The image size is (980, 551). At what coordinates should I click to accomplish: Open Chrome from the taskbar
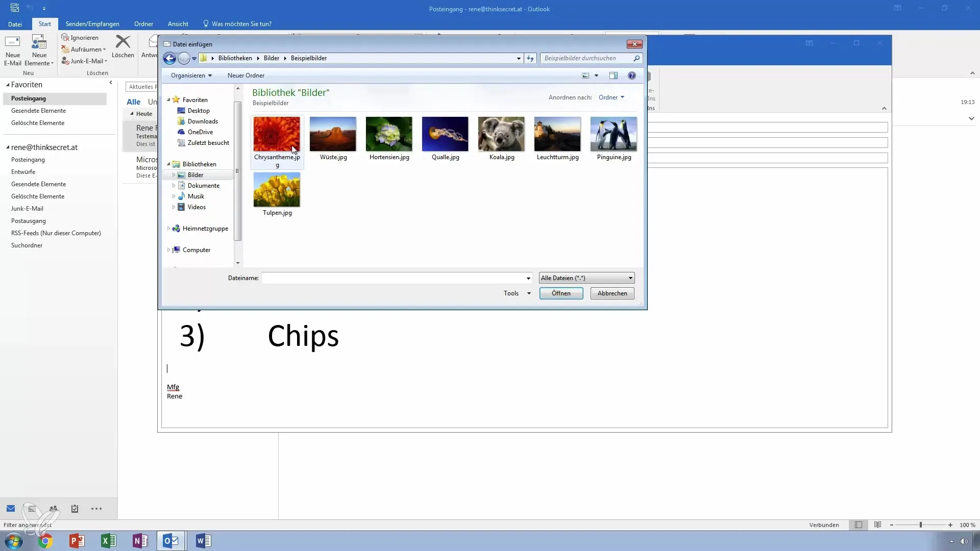coord(45,541)
